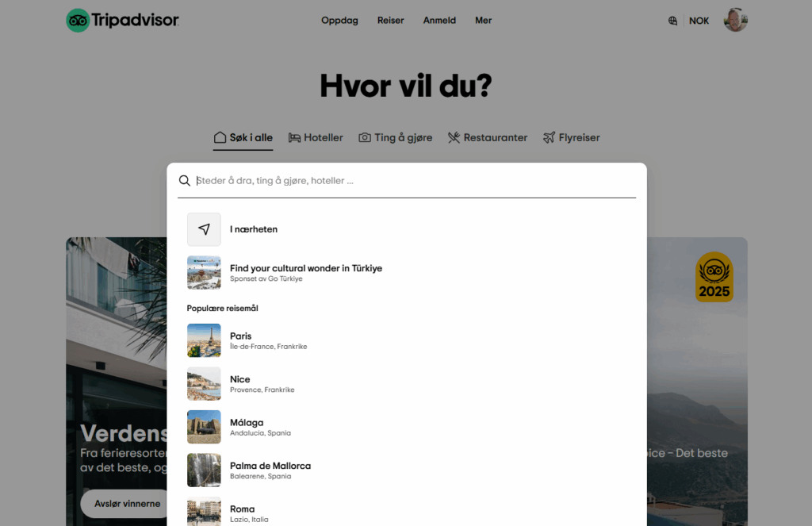This screenshot has height=526, width=812.
Task: Select the airplane icon for Flyreiser
Action: pyautogui.click(x=547, y=137)
